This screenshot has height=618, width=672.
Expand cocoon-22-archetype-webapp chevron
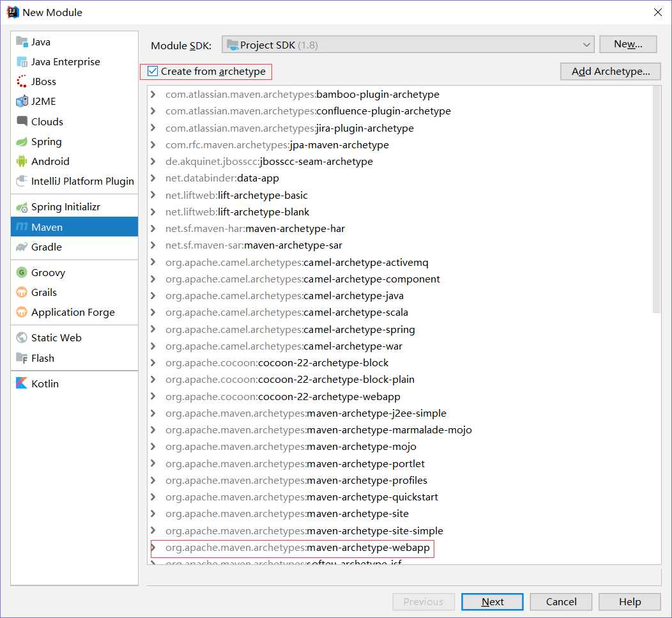pyautogui.click(x=153, y=396)
